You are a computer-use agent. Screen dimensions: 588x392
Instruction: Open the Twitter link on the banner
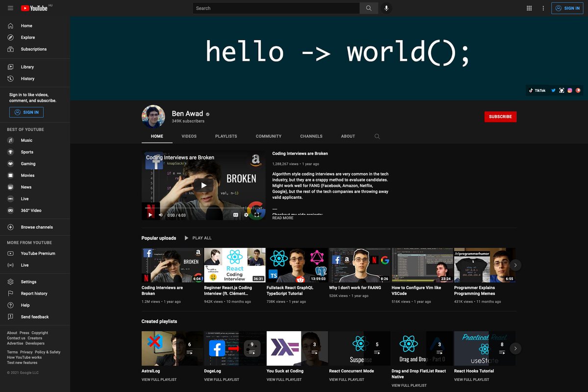click(553, 90)
